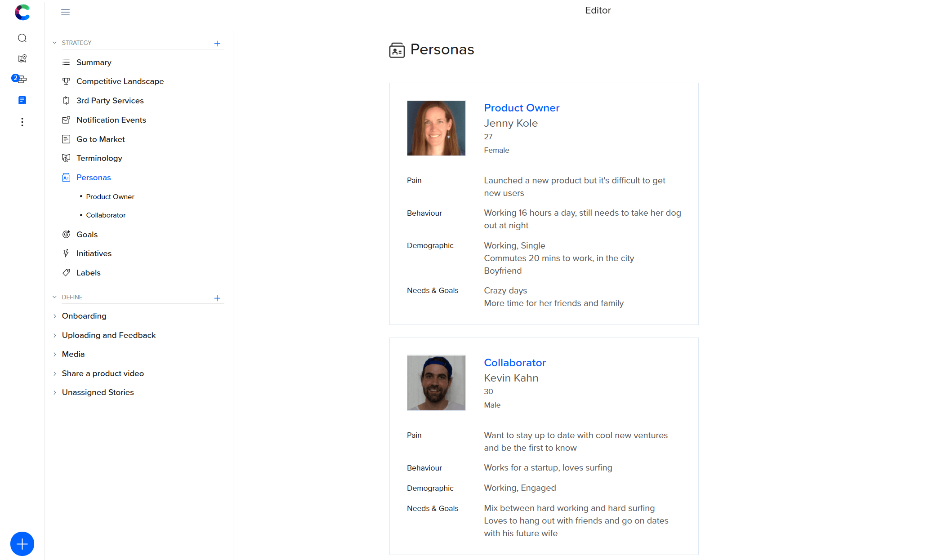933x560 pixels.
Task: Click the Initiatives section icon
Action: click(66, 253)
